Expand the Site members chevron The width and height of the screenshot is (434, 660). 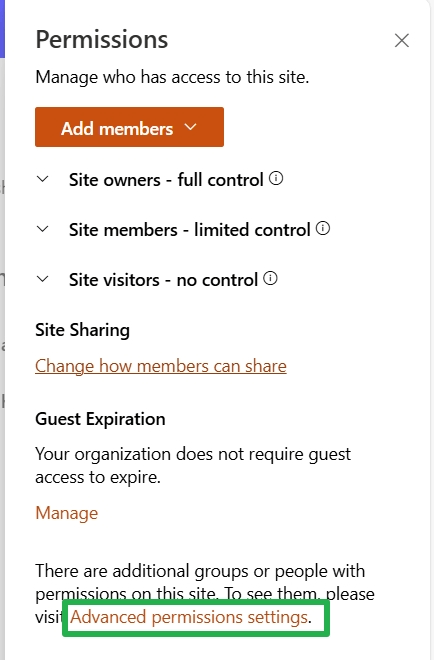[x=43, y=229]
